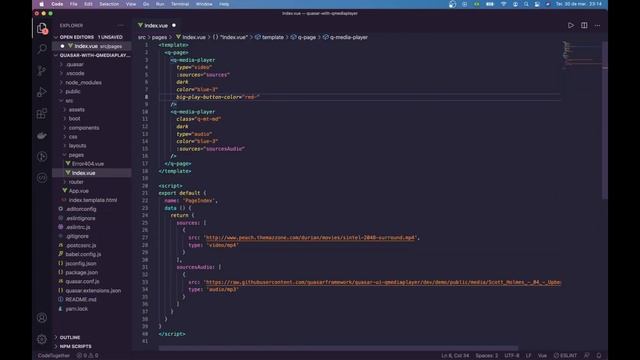
Task: Click the Run code play icon
Action: coord(571,25)
